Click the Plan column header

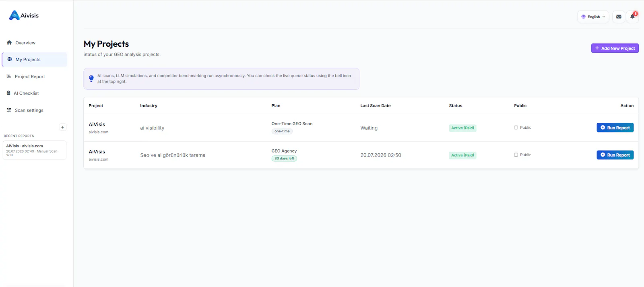coord(276,105)
